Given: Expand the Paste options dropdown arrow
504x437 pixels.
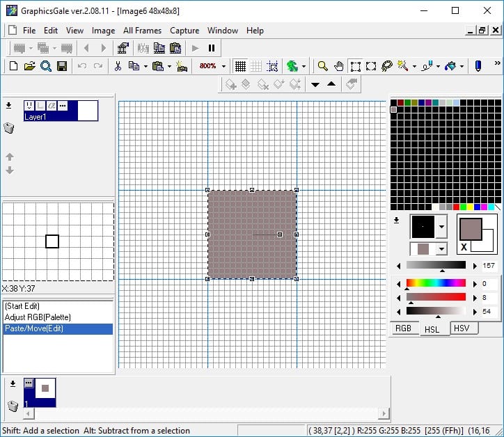Looking at the screenshot, I should click(x=169, y=67).
